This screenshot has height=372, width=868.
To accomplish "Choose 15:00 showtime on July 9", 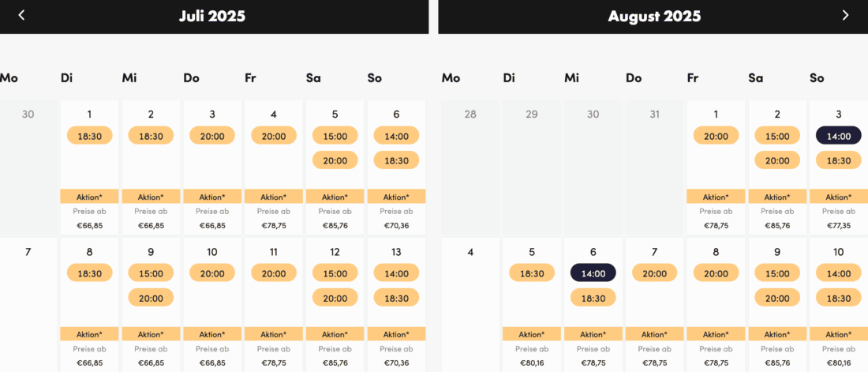I will point(151,273).
